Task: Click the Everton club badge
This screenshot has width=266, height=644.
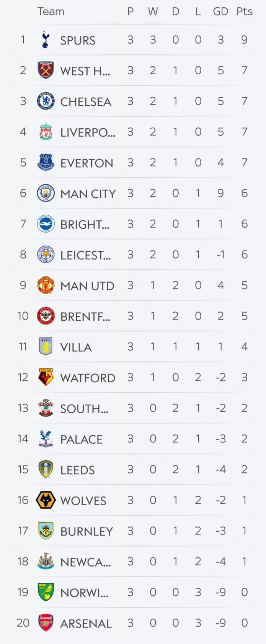Action: click(46, 162)
